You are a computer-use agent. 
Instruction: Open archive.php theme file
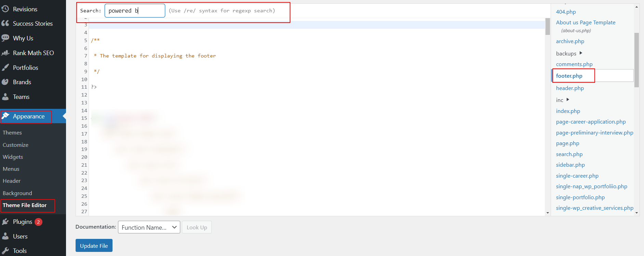click(x=570, y=41)
